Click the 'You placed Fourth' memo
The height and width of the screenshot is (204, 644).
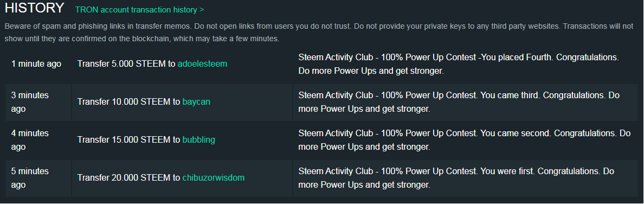coord(459,64)
